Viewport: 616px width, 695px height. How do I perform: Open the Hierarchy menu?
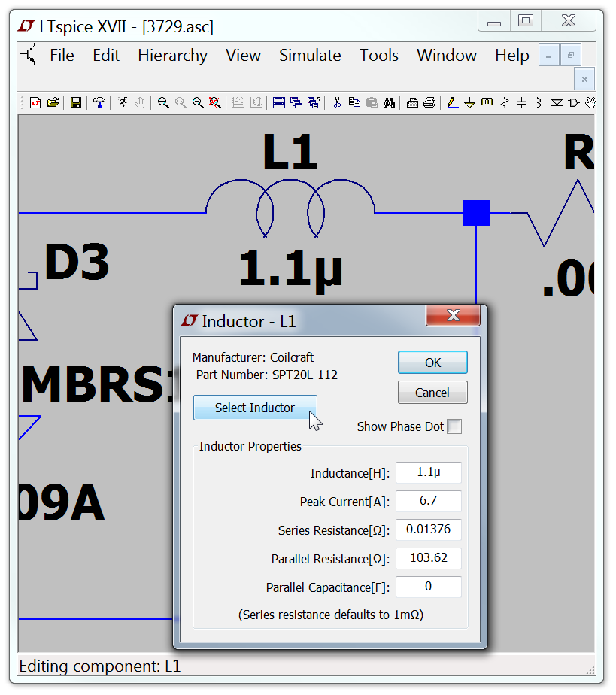pos(172,56)
